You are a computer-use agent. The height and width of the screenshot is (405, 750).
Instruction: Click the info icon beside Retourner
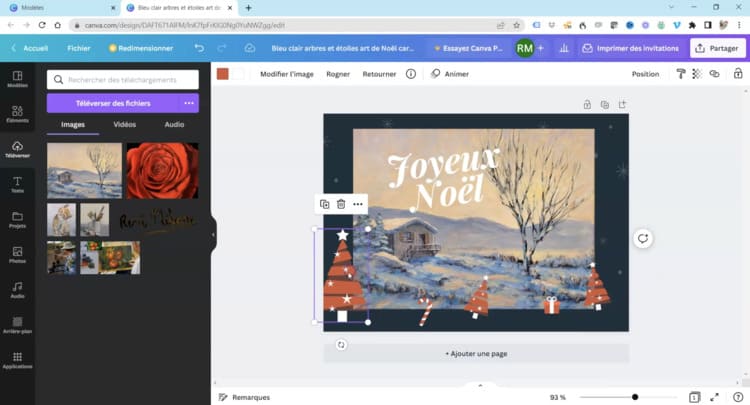pyautogui.click(x=410, y=74)
